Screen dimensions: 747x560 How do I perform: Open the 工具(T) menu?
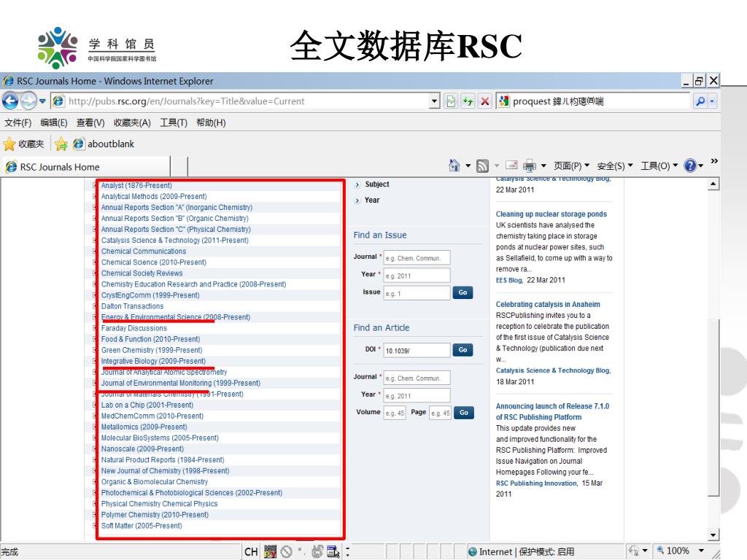174,122
